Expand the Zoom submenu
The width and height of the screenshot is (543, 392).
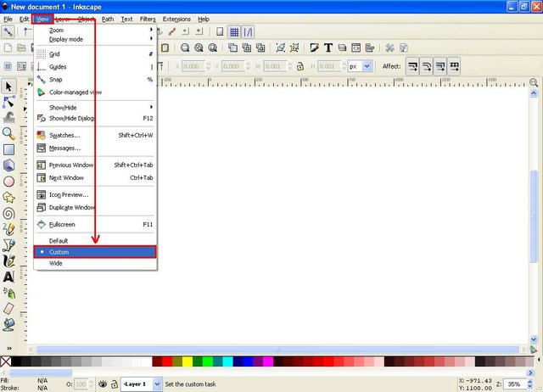tap(95, 31)
